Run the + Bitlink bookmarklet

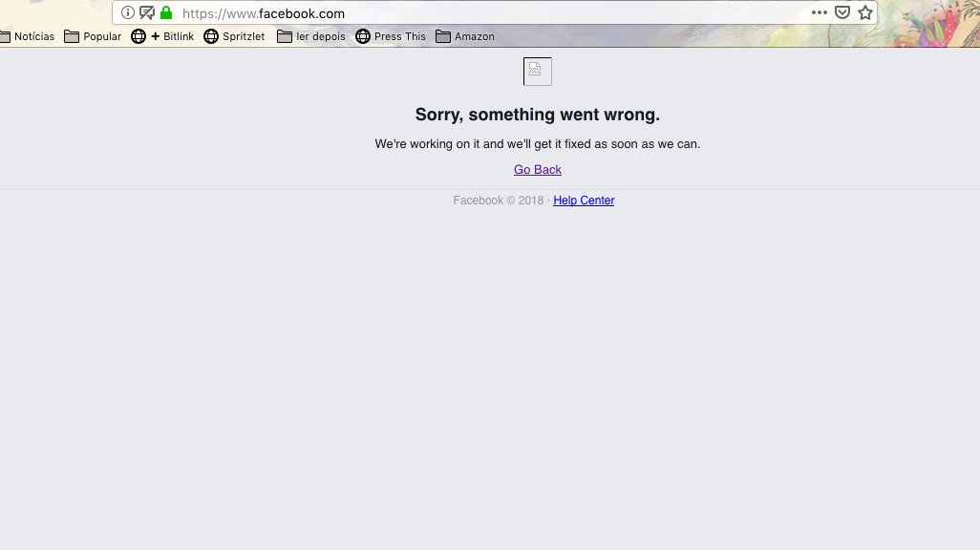[162, 36]
